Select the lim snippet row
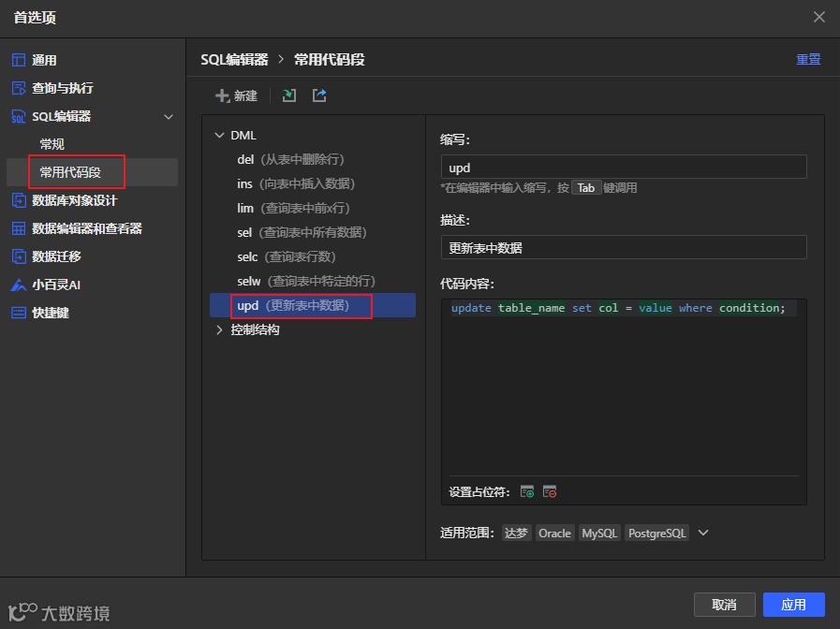Viewport: 840px width, 629px height. (313, 208)
